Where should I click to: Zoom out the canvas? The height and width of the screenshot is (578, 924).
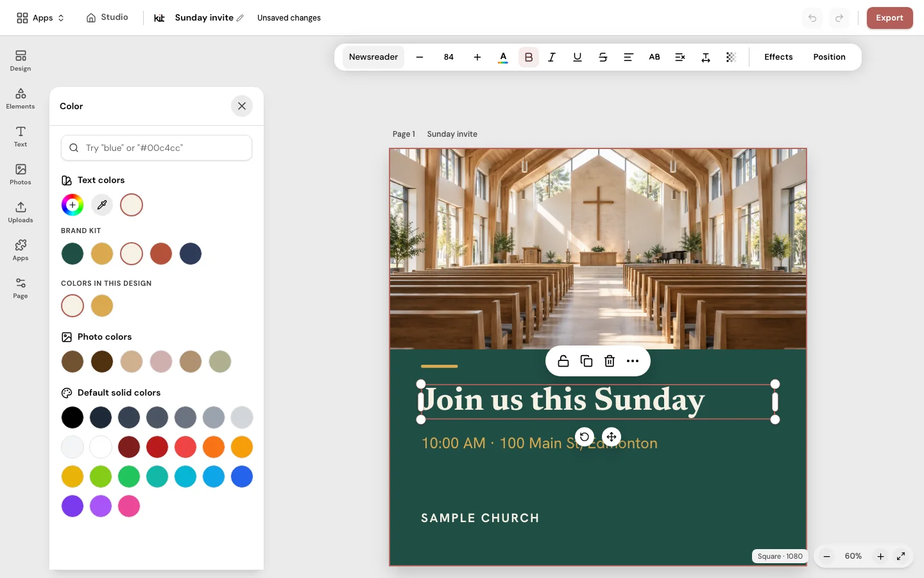[826, 556]
